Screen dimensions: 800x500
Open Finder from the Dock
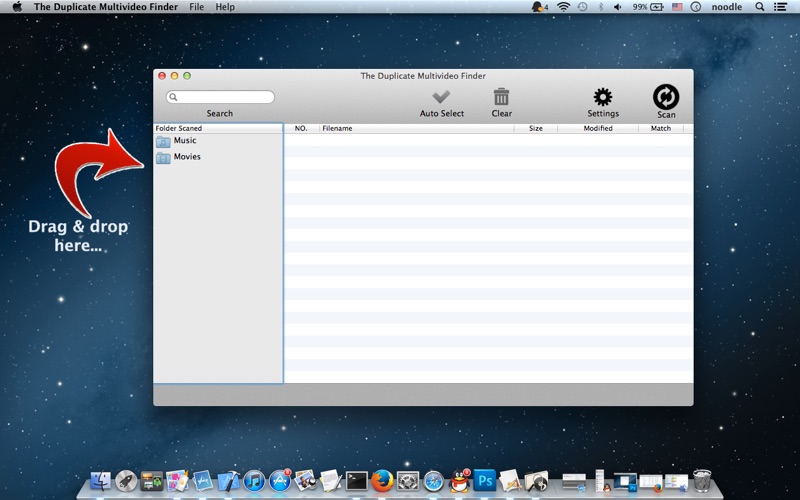[101, 481]
